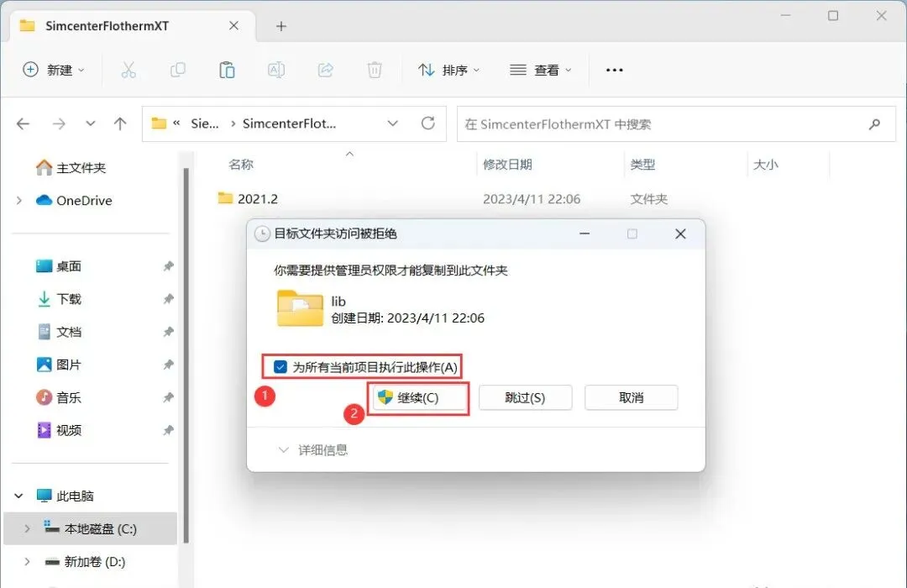Click the lib folder icon in dialog
907x588 pixels.
coord(300,308)
